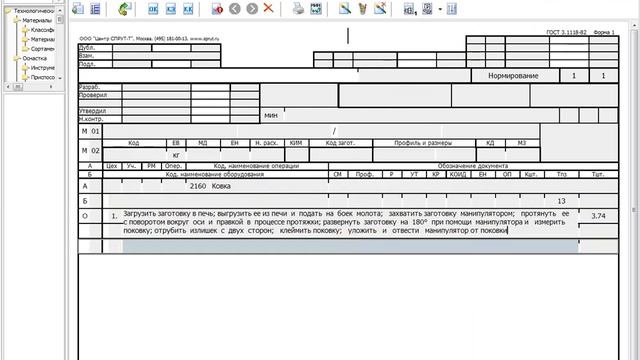This screenshot has width=640, height=360.
Task: Click the first wand edit toolbar icon
Action: (345, 9)
